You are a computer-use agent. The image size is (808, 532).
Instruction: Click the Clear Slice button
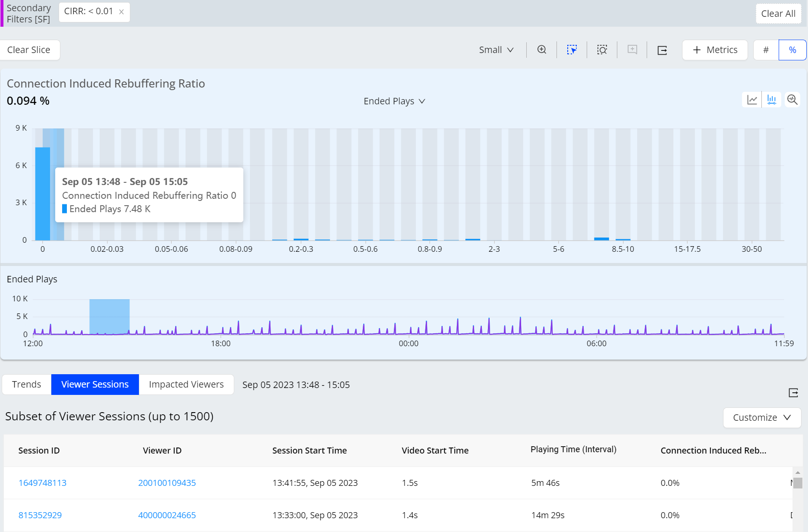(x=29, y=50)
